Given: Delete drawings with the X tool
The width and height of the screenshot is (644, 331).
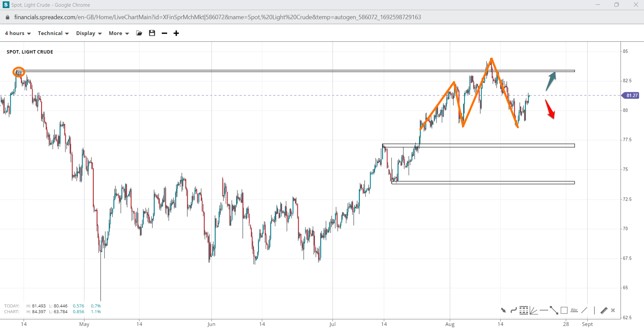Looking at the screenshot, I should 613,310.
